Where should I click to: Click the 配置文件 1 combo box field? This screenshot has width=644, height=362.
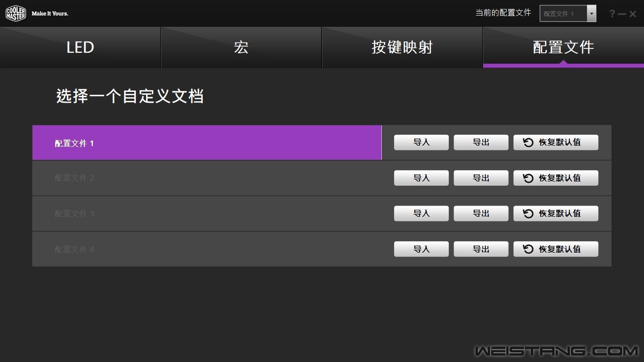point(563,14)
